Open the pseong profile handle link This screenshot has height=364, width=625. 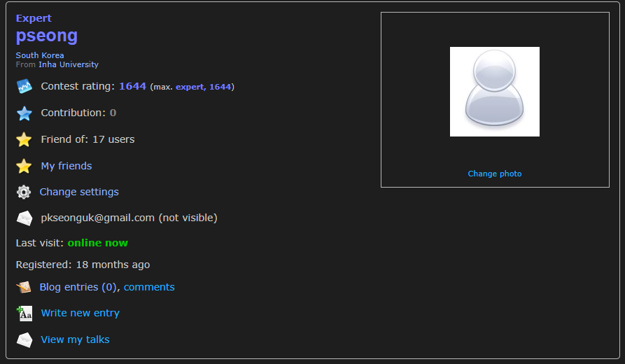pyautogui.click(x=47, y=36)
